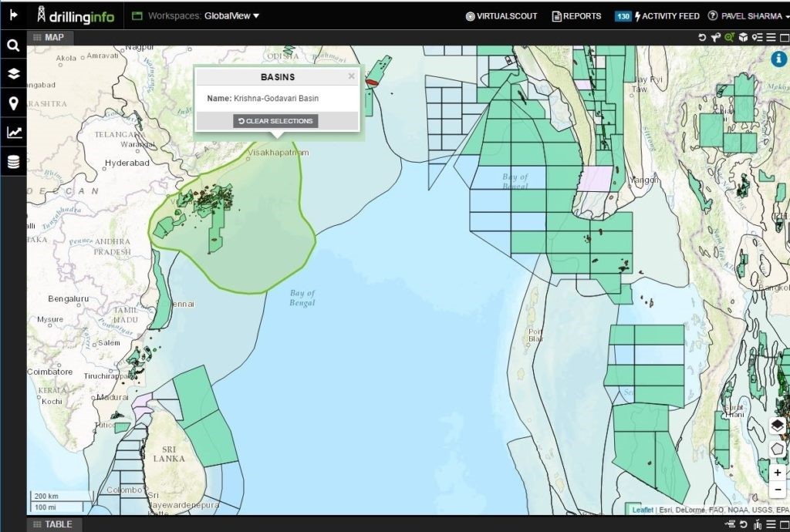Viewport: 790px width, 532px height.
Task: Click the 130 activity count badge
Action: click(623, 16)
